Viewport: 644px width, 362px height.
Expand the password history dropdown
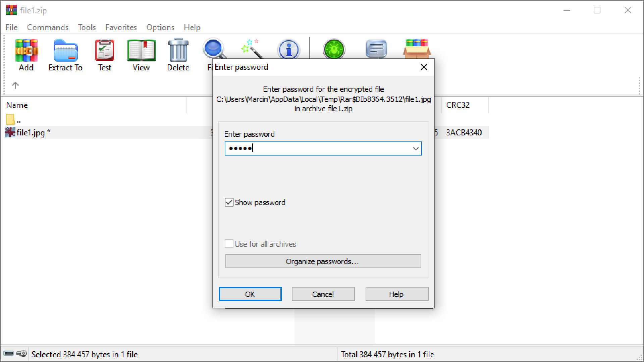tap(415, 148)
